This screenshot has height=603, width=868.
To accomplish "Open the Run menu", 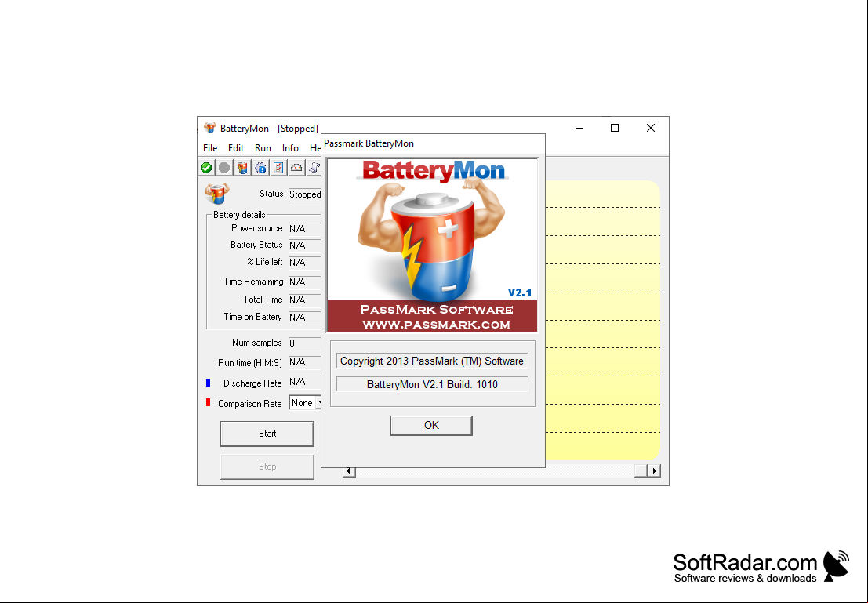I will point(263,148).
